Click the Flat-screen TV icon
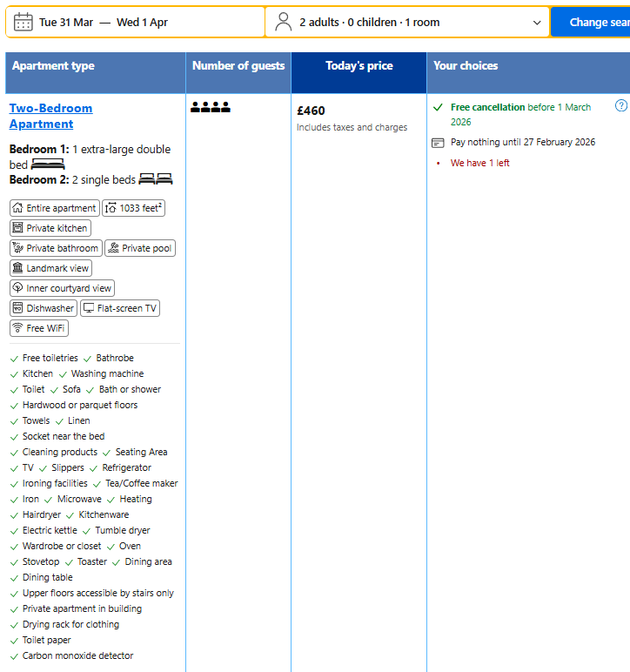Screen dimensions: 630x672 point(88,308)
